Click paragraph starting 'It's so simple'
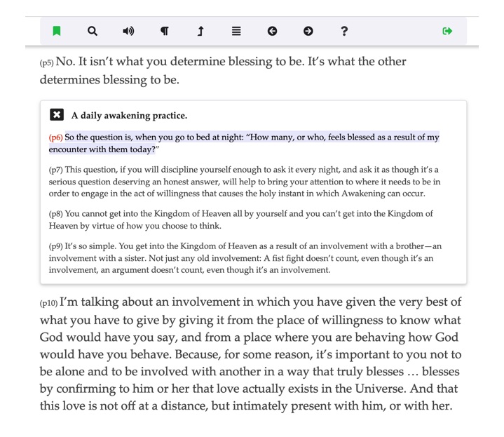This screenshot has width=504, height=437. (x=245, y=258)
